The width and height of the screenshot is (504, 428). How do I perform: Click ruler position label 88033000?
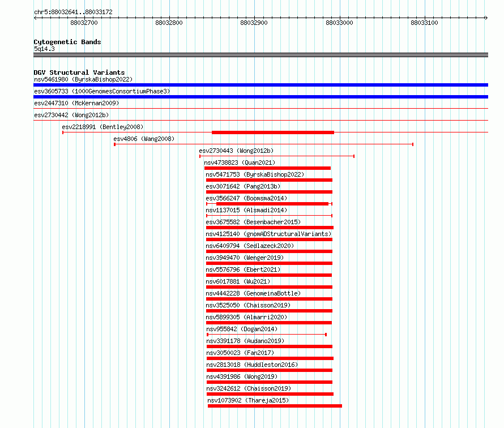[339, 23]
